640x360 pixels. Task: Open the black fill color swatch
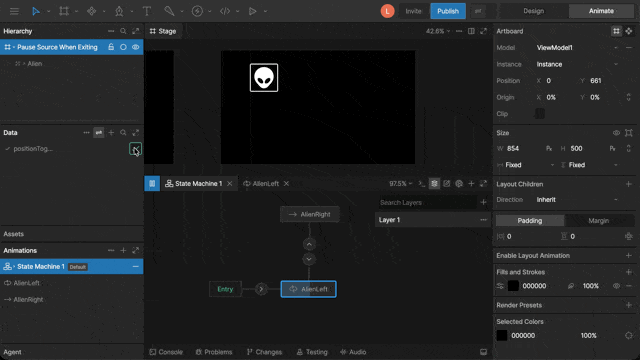pos(513,286)
